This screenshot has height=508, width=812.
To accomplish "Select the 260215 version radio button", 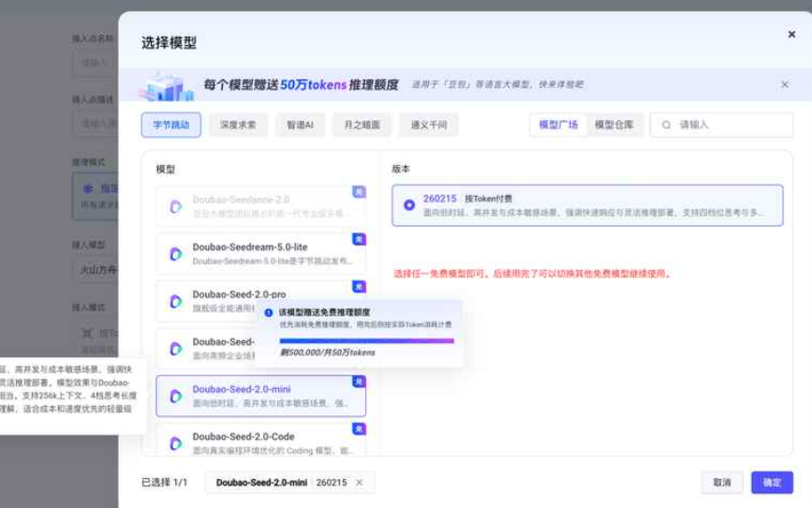I will pyautogui.click(x=409, y=204).
